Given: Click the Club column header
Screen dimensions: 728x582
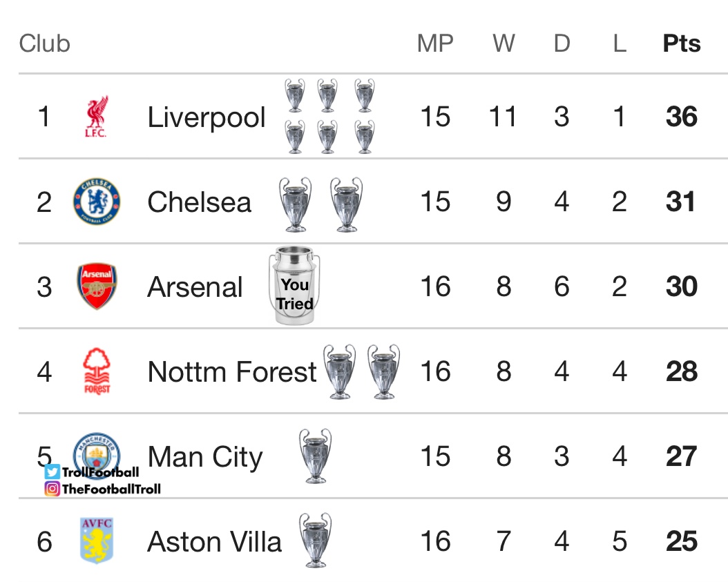Looking at the screenshot, I should coord(45,43).
